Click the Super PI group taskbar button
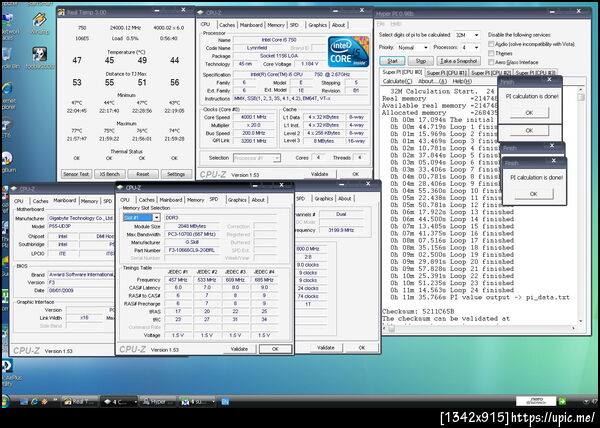Image resolution: width=600 pixels, height=428 pixels. click(x=197, y=402)
